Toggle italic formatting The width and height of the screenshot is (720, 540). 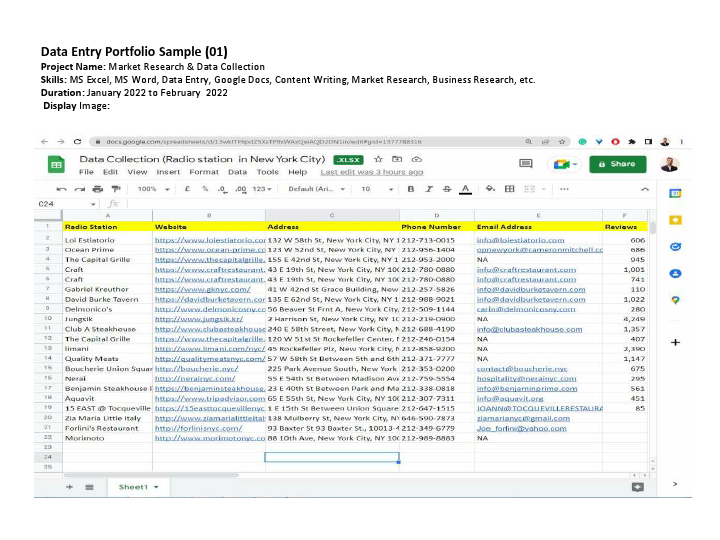coord(429,189)
